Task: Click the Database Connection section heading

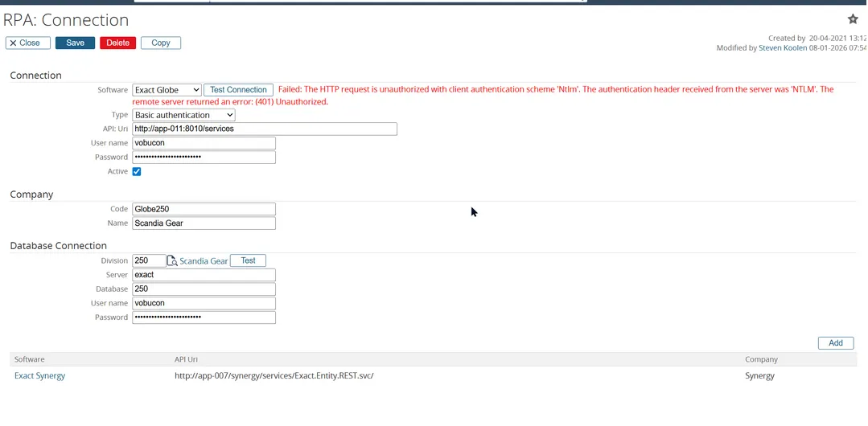Action: 58,246
